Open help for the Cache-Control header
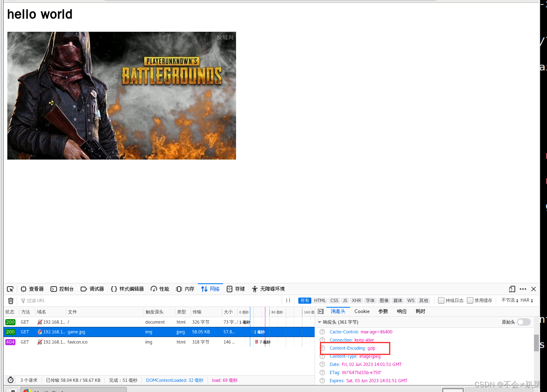 pos(322,332)
